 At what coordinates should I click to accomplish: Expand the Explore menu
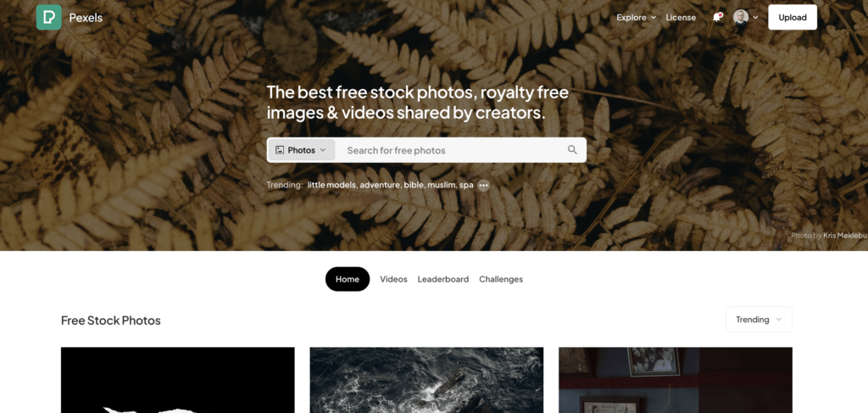636,18
